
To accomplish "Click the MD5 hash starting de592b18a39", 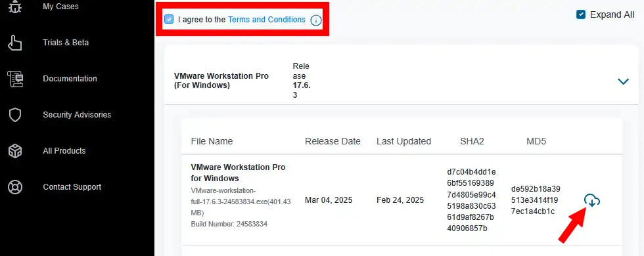I will [536, 200].
